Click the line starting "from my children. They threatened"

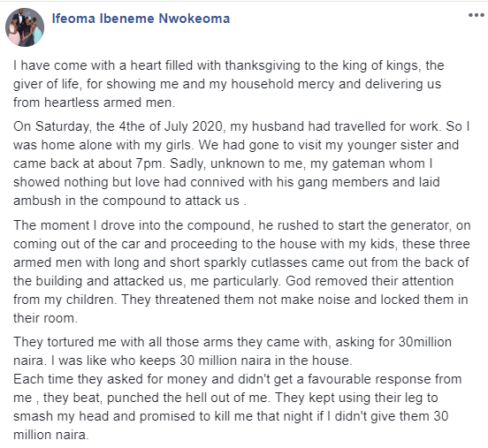click(240, 300)
